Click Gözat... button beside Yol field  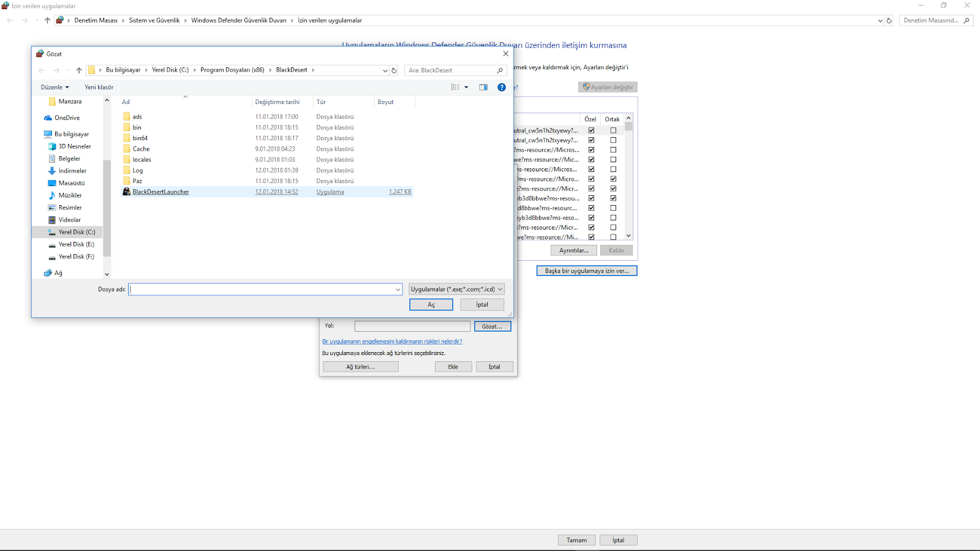coord(492,327)
